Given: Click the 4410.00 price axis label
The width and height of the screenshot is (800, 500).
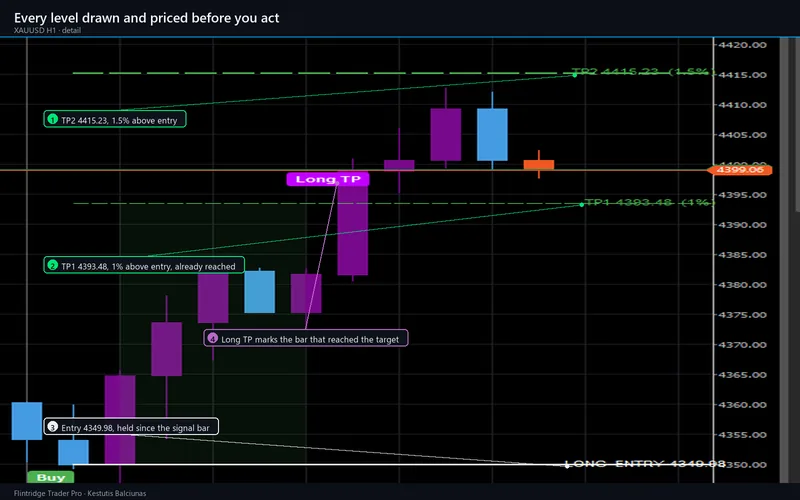Looking at the screenshot, I should 742,105.
